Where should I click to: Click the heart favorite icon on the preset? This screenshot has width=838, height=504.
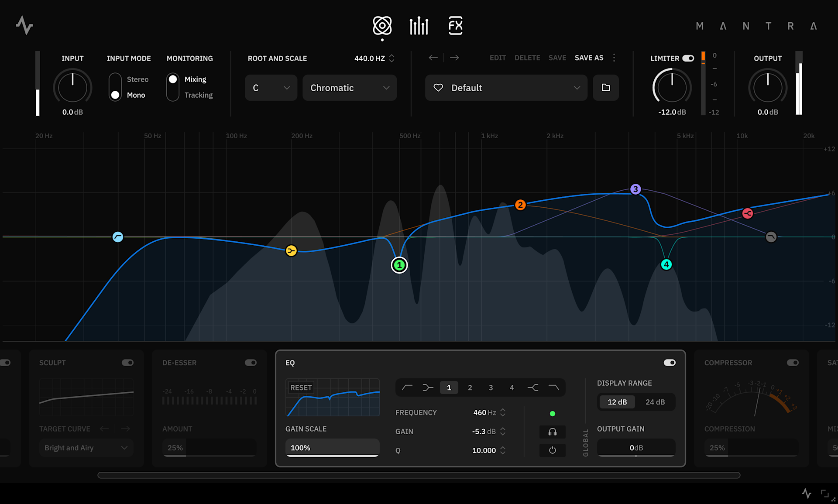tap(438, 88)
